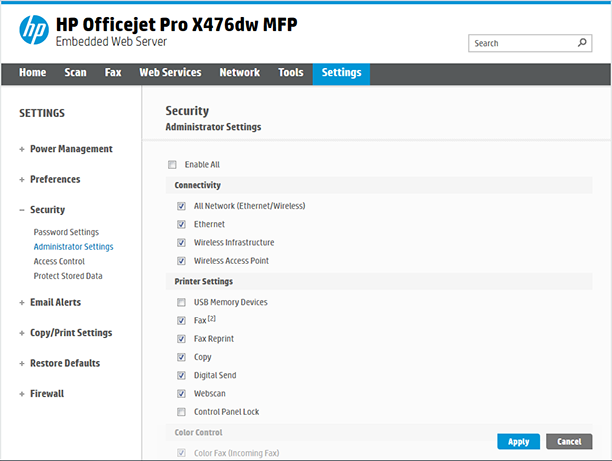Click the search magnifier icon

pos(583,43)
